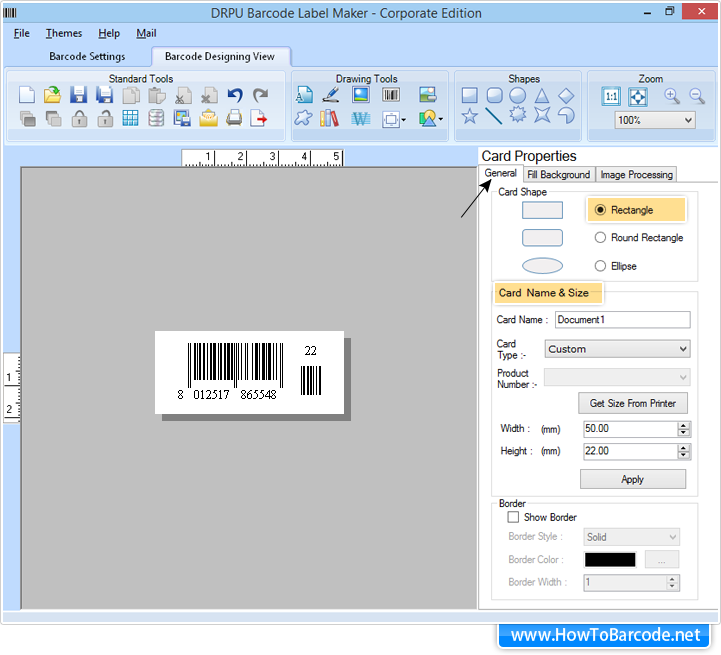Switch to the Barcode Designing View tab
This screenshot has width=721, height=655.
tap(220, 57)
